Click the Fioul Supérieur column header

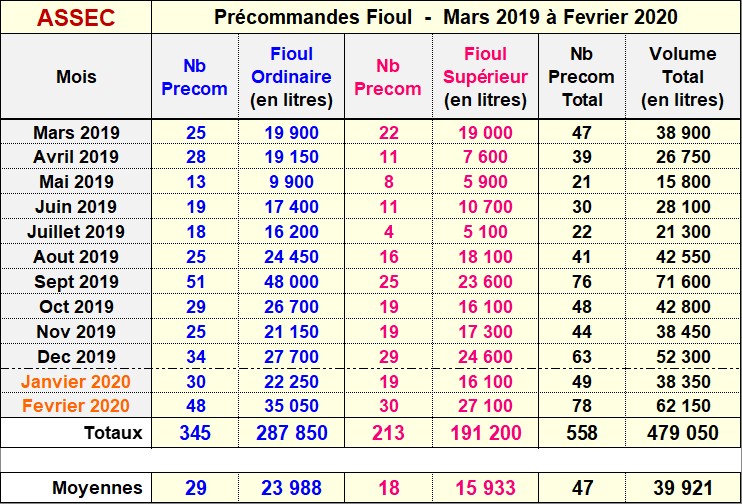click(x=485, y=76)
